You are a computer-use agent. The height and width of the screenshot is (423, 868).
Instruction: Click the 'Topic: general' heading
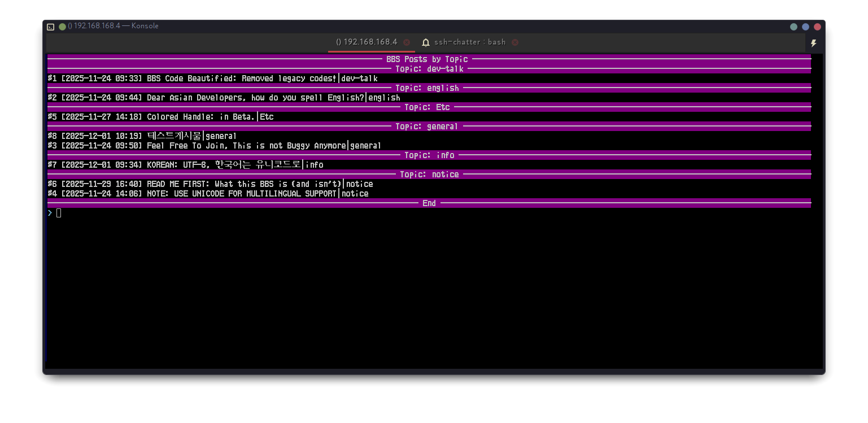[x=427, y=127]
